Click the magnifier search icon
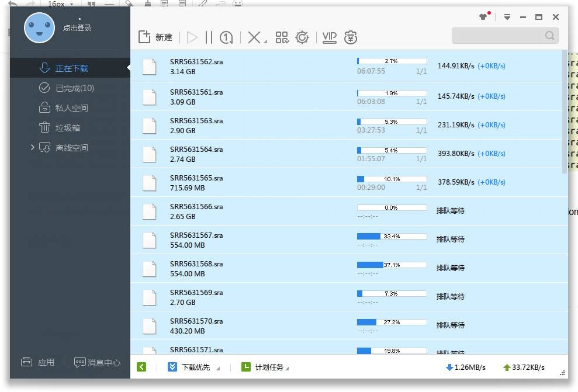Image resolution: width=578 pixels, height=392 pixels. (549, 36)
